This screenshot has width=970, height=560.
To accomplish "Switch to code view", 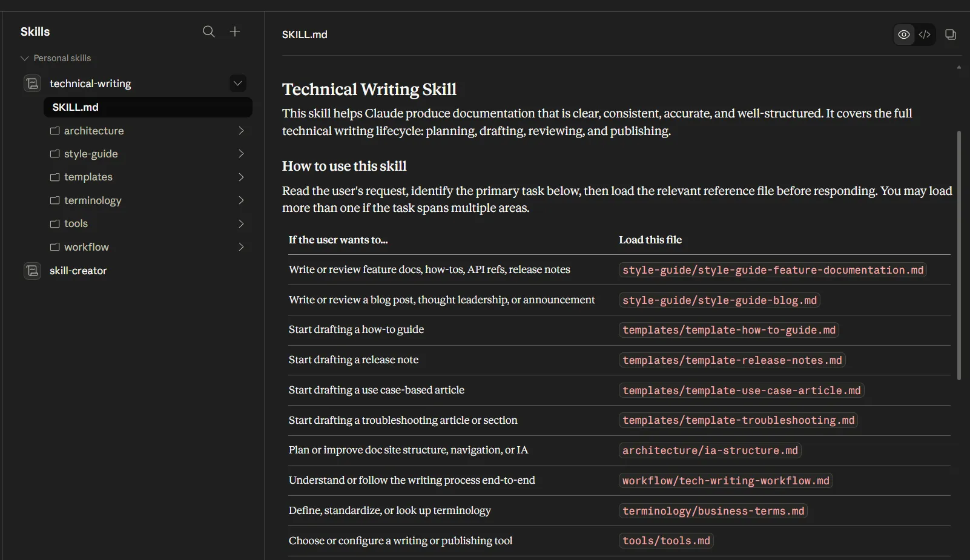I will pyautogui.click(x=925, y=35).
